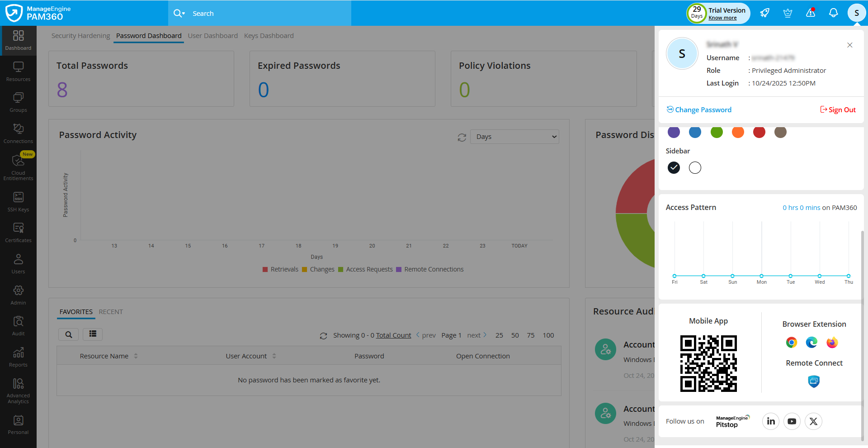Select the light sidebar theme

click(694, 167)
